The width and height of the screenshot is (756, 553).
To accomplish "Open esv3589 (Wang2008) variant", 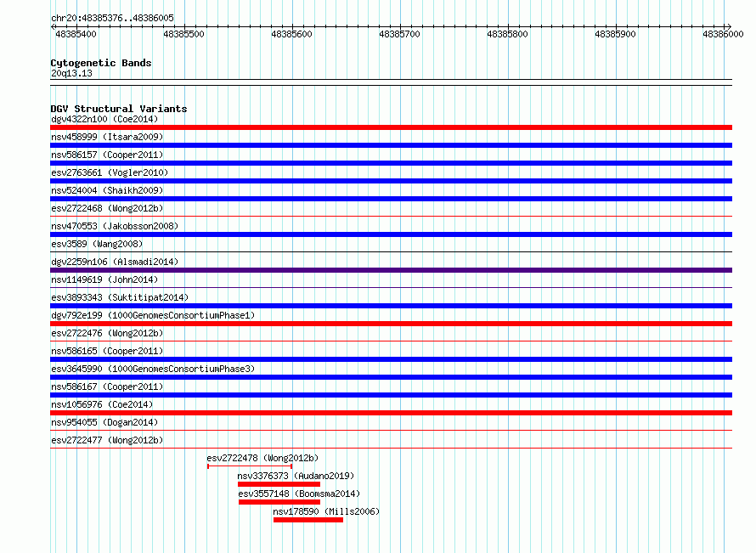I will pyautogui.click(x=97, y=244).
